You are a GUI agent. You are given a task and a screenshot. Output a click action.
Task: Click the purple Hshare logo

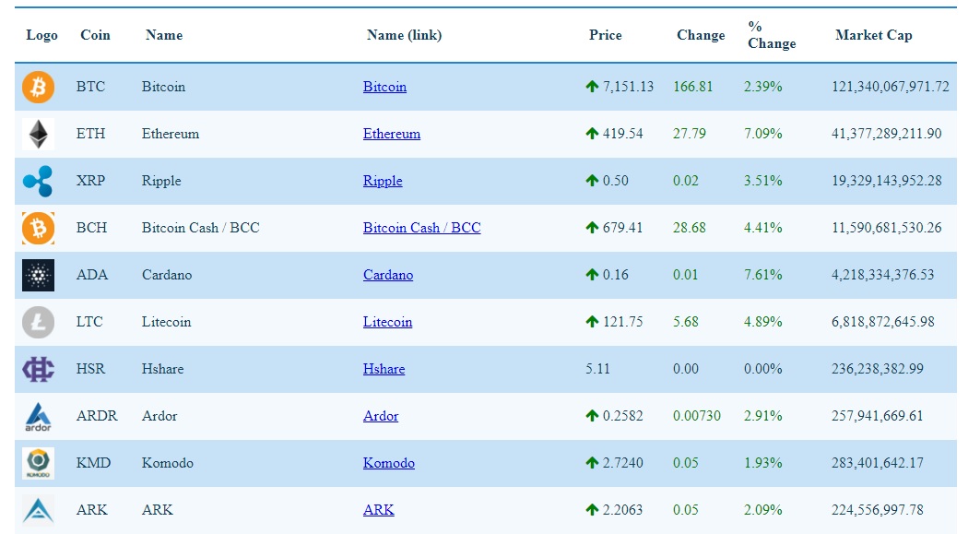pyautogui.click(x=38, y=369)
